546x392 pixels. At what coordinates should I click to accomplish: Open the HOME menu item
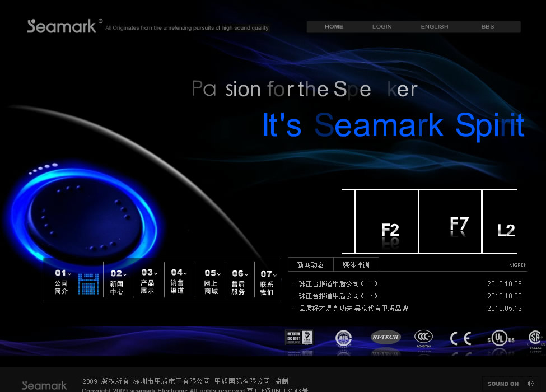click(x=334, y=27)
